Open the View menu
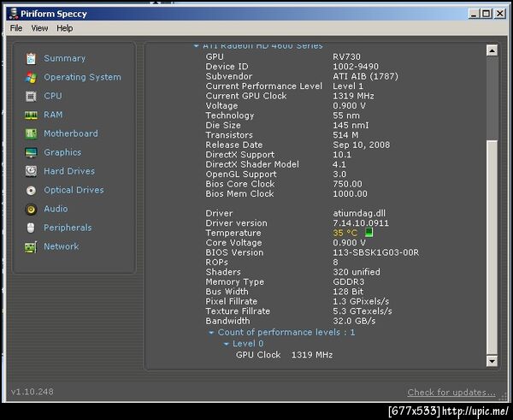The width and height of the screenshot is (513, 420). click(x=39, y=28)
